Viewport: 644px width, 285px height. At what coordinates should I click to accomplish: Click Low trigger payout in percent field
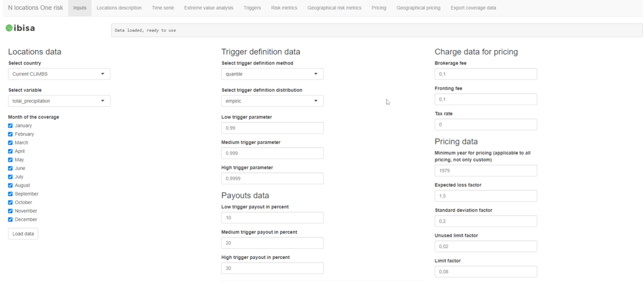tap(272, 218)
